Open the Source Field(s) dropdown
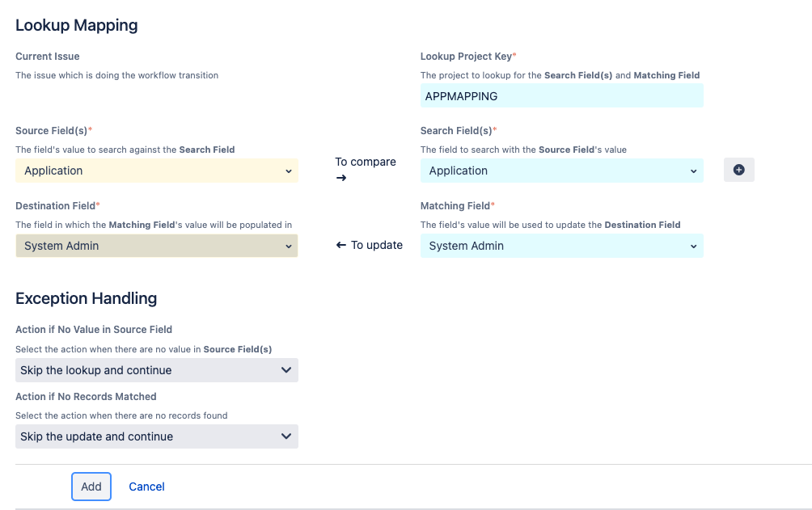Image resolution: width=812 pixels, height=510 pixels. pyautogui.click(x=156, y=171)
